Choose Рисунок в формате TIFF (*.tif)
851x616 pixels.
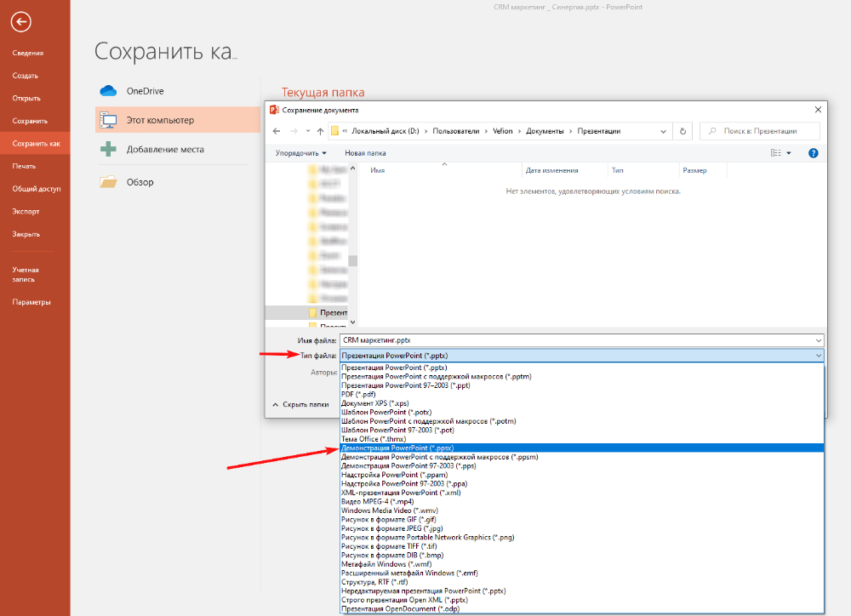(x=582, y=546)
